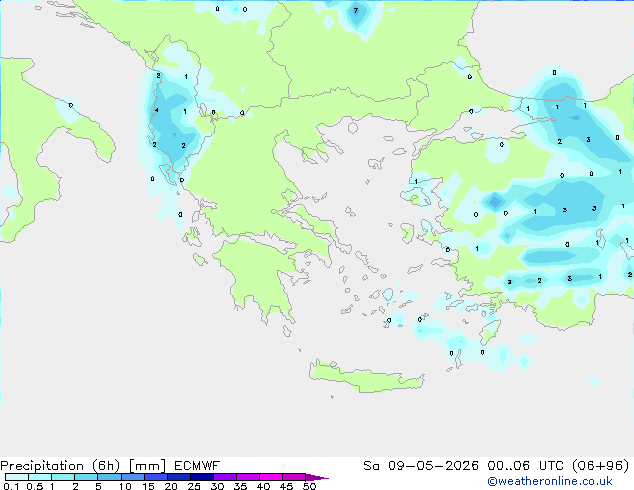
Task: Select the 30–35 mm purple legend swatch
Action: (x=224, y=477)
